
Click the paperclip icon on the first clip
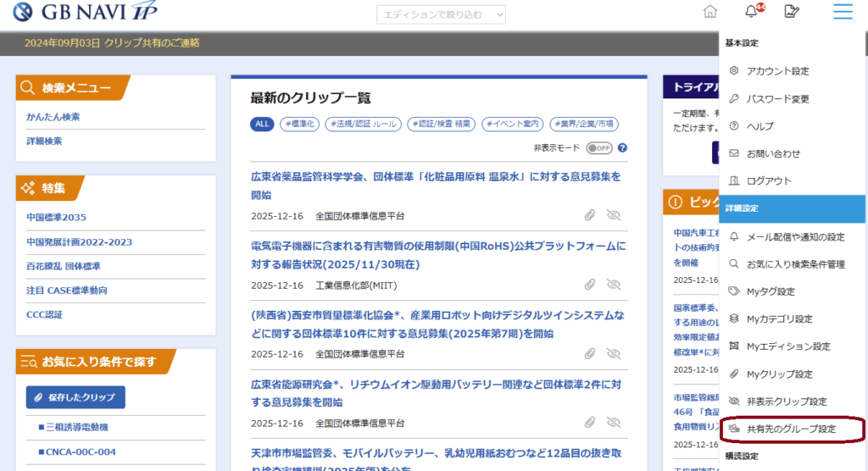[x=590, y=215]
